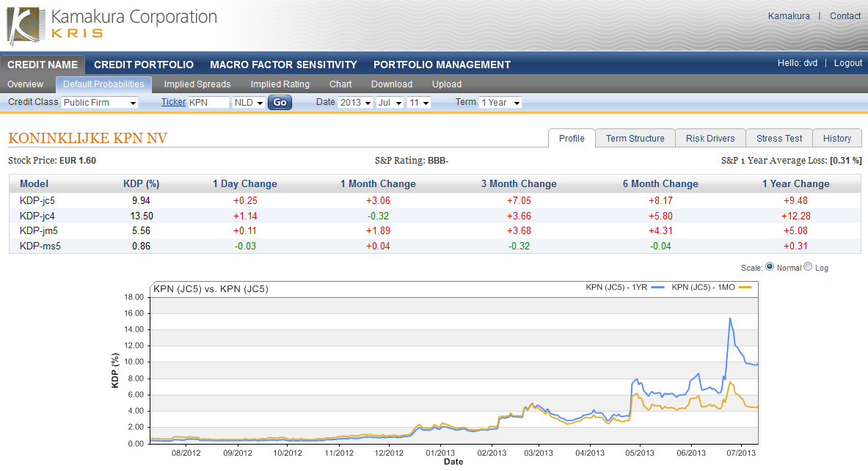Screen dimensions: 868x471
Task: Select the KDP-jc4 model row label
Action: (x=37, y=216)
